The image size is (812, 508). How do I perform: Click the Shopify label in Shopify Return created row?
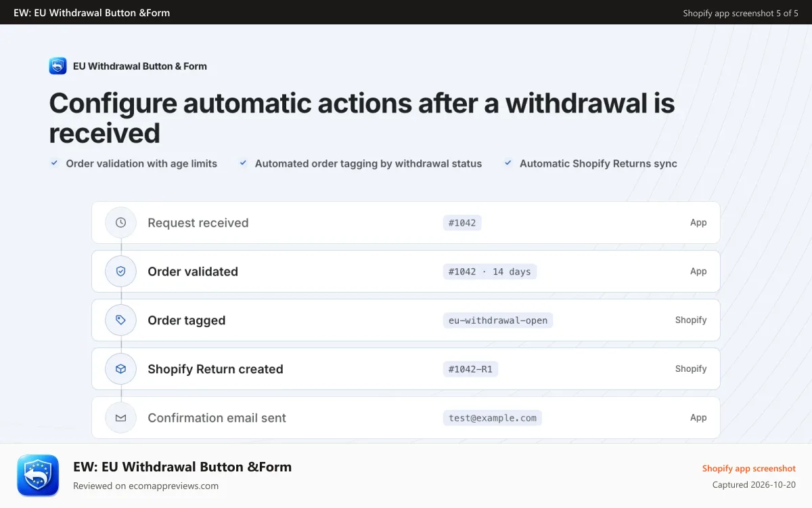691,368
